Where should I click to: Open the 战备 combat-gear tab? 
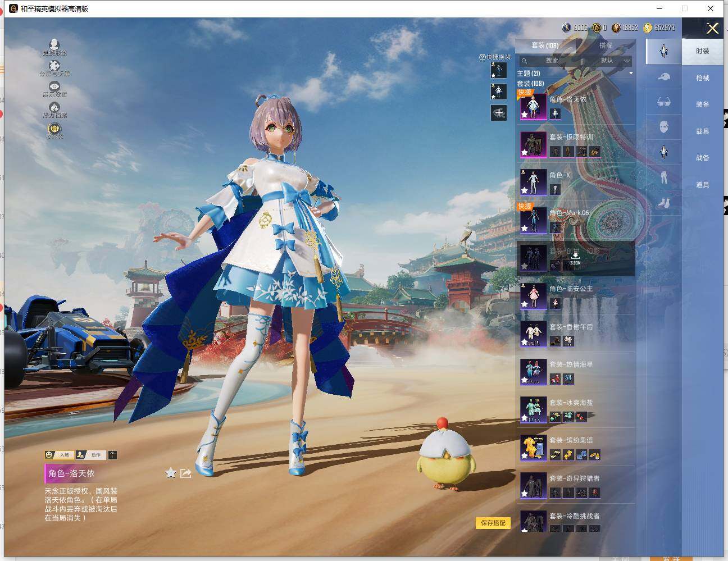tap(703, 158)
